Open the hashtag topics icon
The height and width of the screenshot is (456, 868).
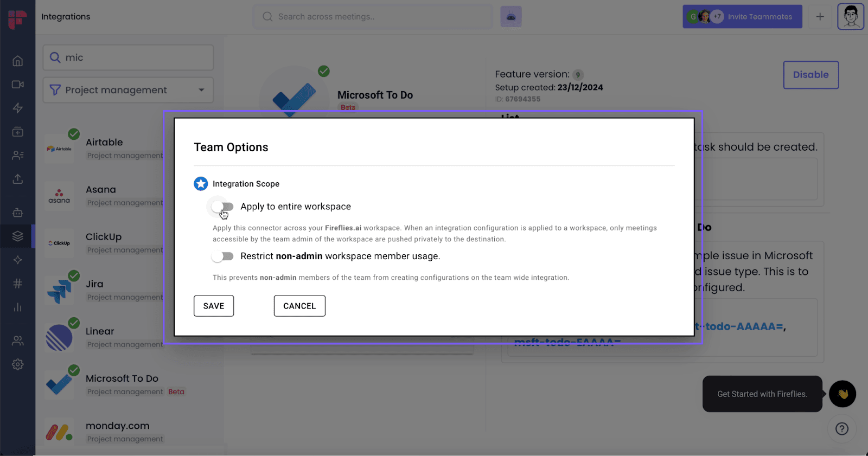(x=18, y=283)
